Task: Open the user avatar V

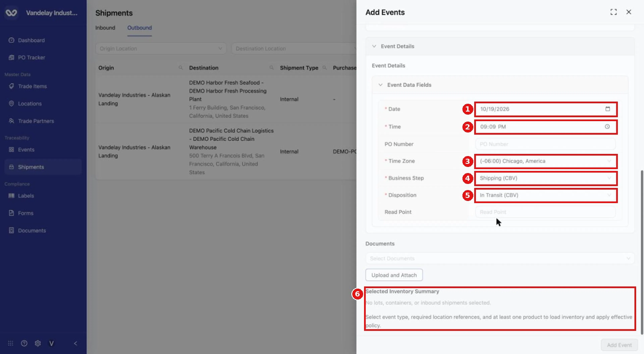Action: pos(51,343)
